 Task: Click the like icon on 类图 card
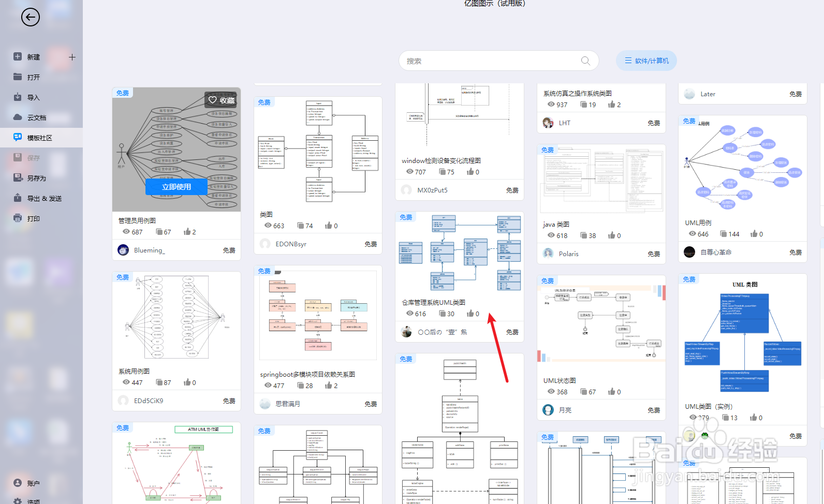click(x=328, y=225)
